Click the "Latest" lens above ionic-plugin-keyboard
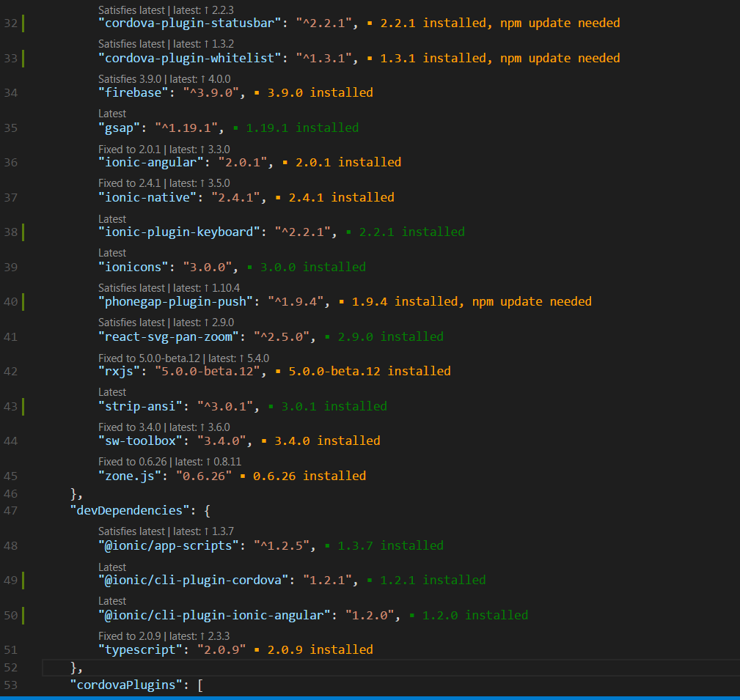Image resolution: width=740 pixels, height=700 pixels. [x=112, y=219]
